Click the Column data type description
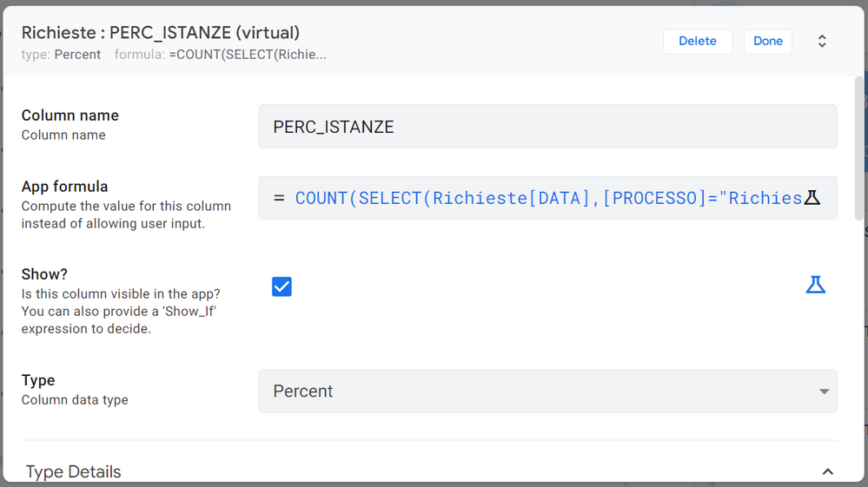Viewport: 868px width, 487px height. (75, 399)
